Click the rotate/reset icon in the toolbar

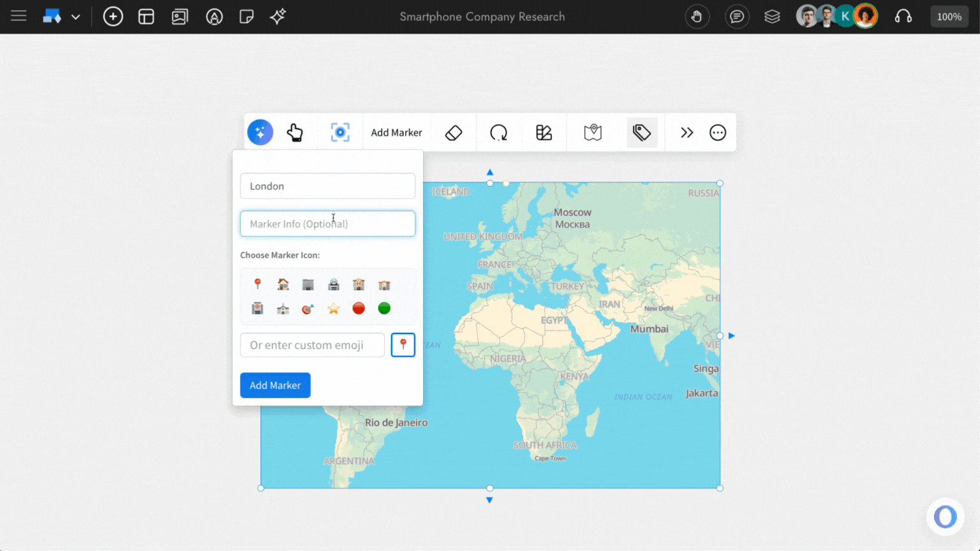pos(498,132)
